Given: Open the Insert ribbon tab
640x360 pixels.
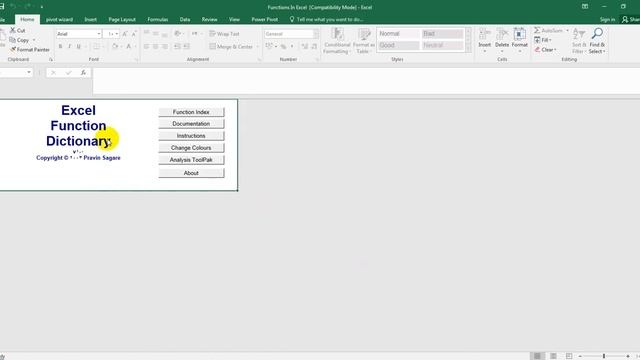Looking at the screenshot, I should (x=91, y=19).
